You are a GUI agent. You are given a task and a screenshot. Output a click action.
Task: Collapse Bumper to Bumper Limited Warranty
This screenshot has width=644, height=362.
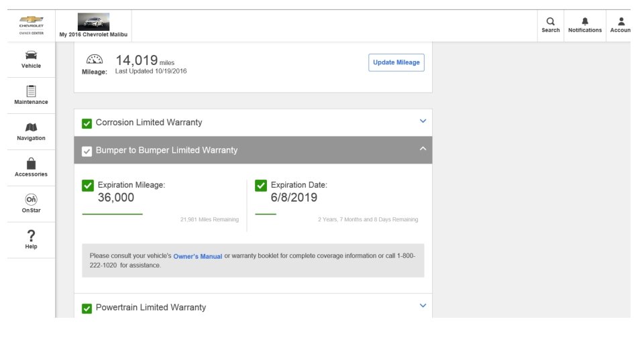(423, 149)
